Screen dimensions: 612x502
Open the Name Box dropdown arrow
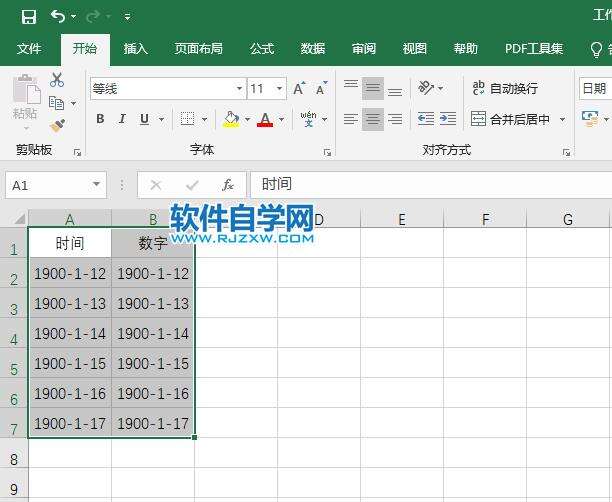coord(96,185)
